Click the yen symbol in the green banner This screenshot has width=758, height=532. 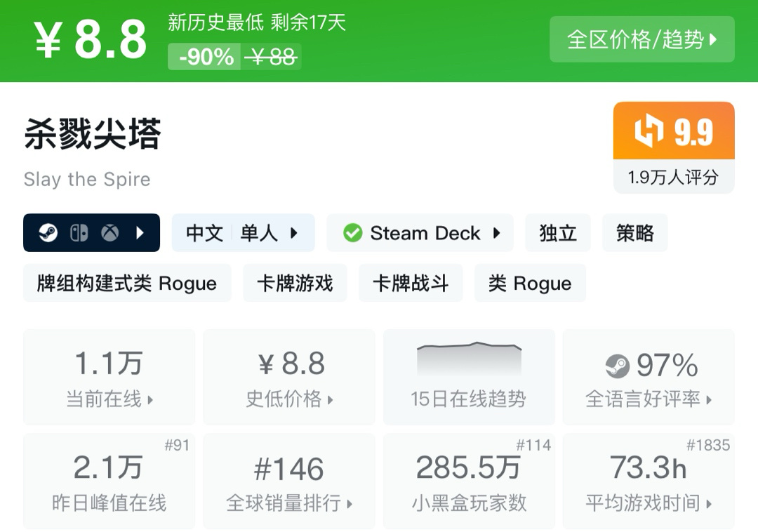click(48, 40)
